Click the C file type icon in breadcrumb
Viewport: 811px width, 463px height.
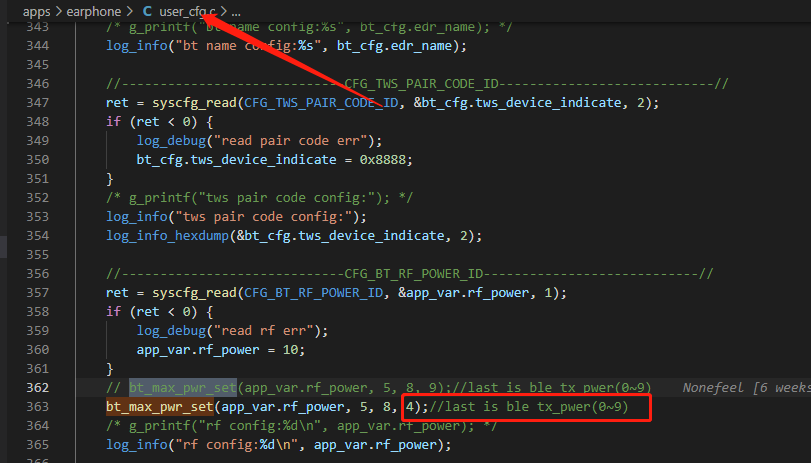point(147,11)
